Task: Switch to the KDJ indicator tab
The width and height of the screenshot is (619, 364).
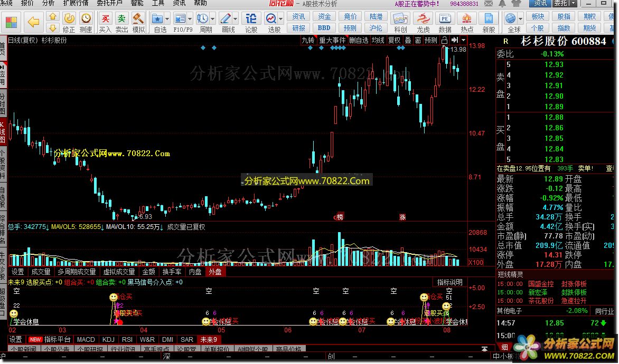Action: (108, 340)
